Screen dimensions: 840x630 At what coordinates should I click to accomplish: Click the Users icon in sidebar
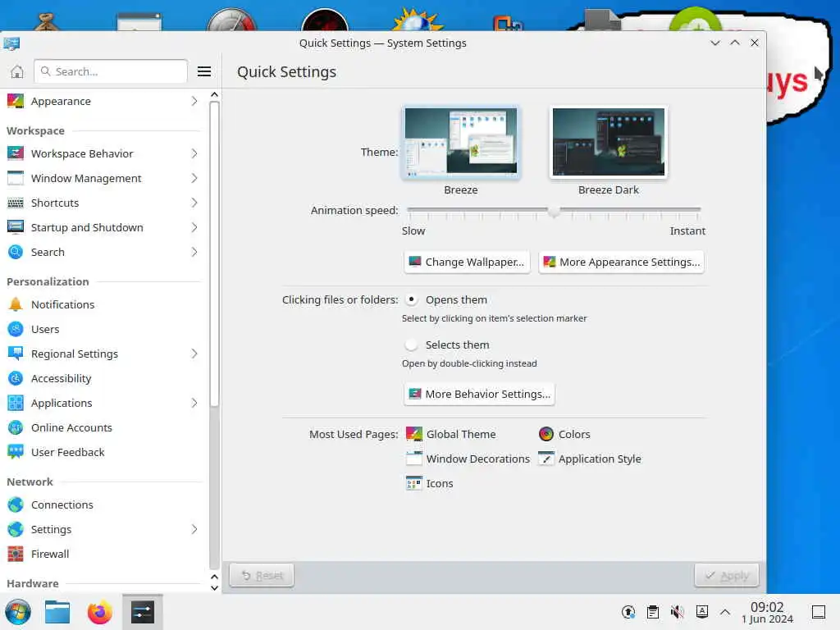(x=16, y=329)
